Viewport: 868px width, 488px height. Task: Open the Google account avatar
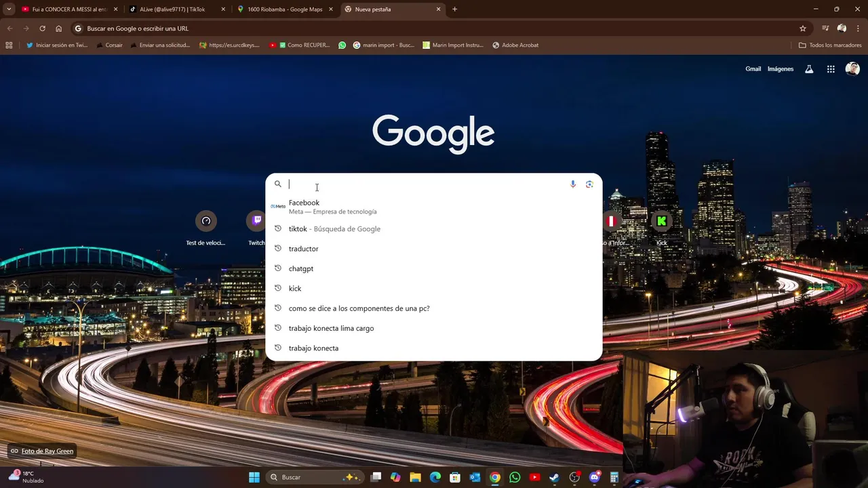tap(853, 69)
